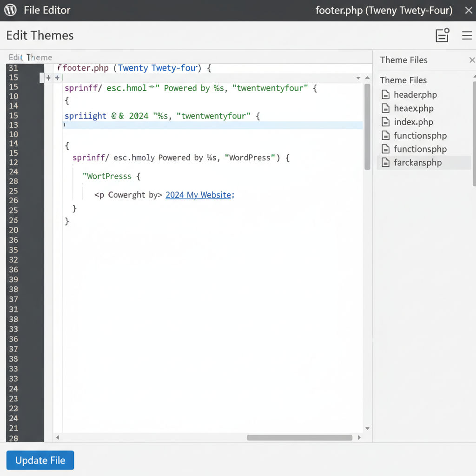Click the horizontal scrollbar's right arrow
The height and width of the screenshot is (476, 476).
tap(359, 437)
